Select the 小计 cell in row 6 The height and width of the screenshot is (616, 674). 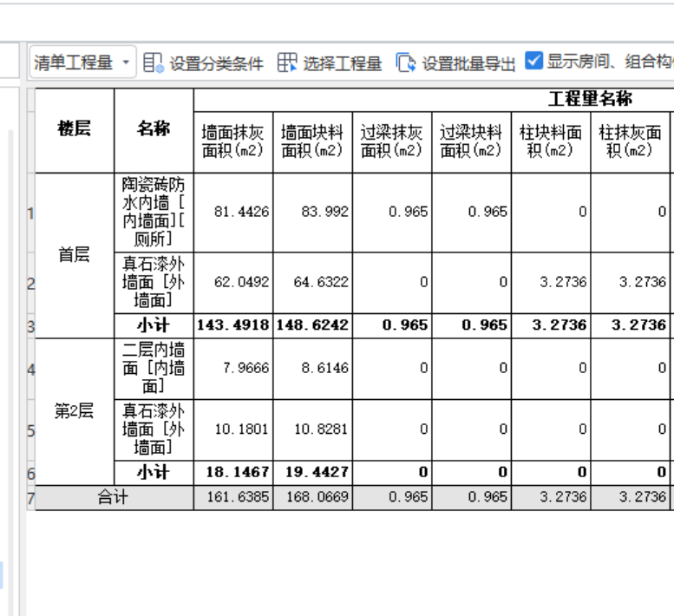click(x=154, y=474)
